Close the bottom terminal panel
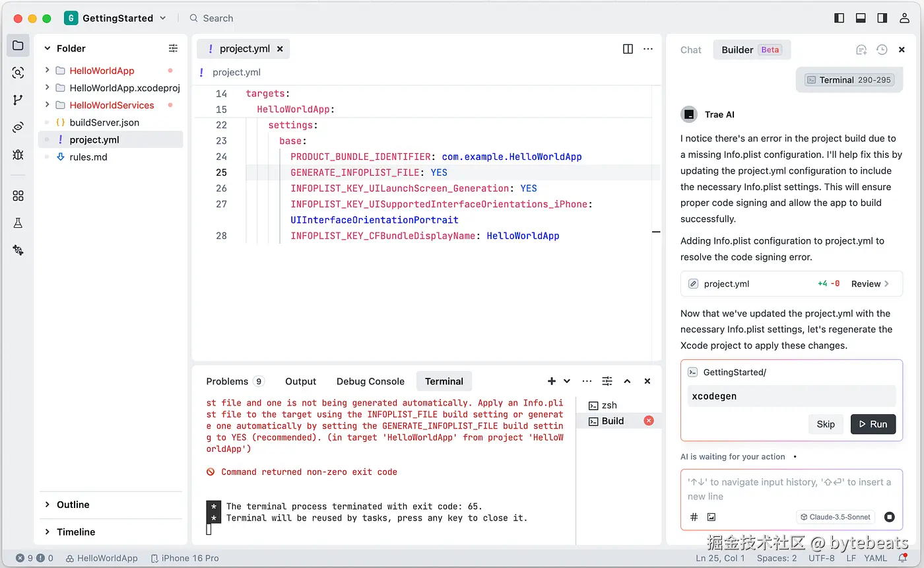 click(647, 381)
